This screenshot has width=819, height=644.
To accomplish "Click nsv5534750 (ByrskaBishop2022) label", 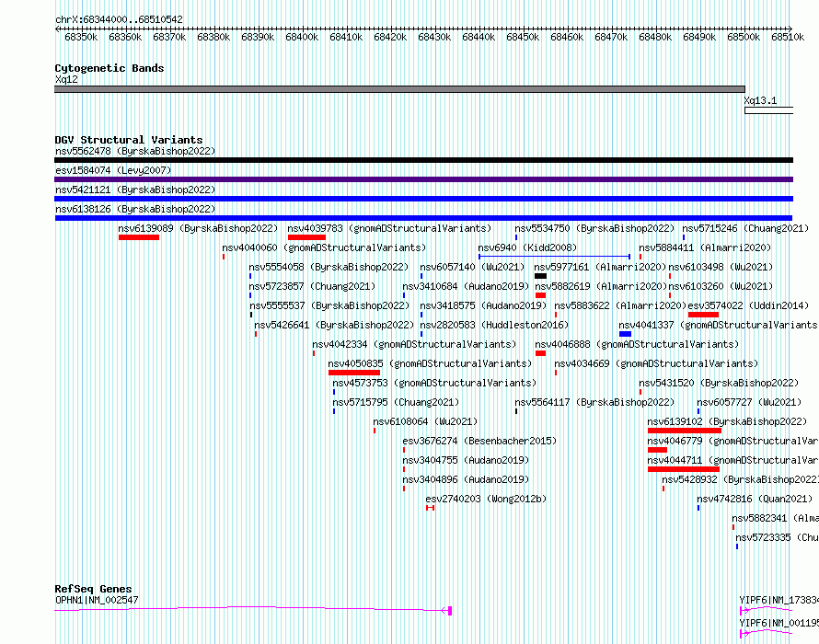I will pyautogui.click(x=594, y=229).
